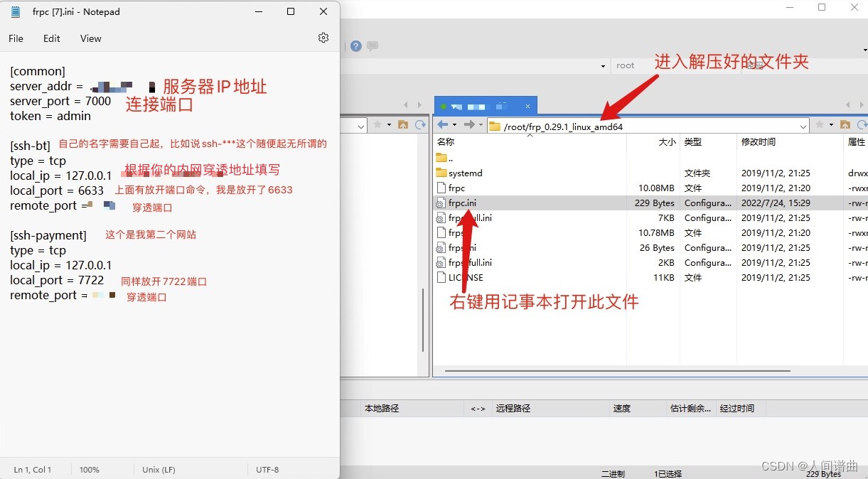Click the folder icon in the address bar
868x479 pixels.
495,126
